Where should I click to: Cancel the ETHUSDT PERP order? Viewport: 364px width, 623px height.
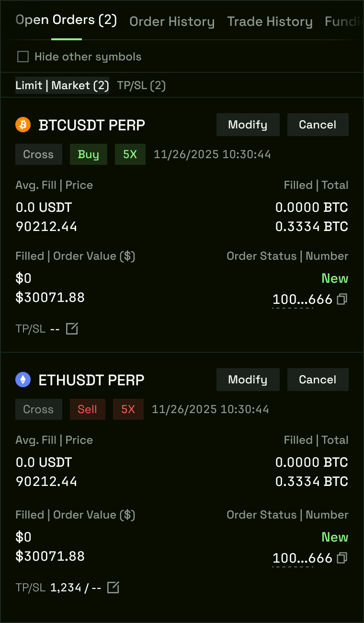(x=318, y=380)
